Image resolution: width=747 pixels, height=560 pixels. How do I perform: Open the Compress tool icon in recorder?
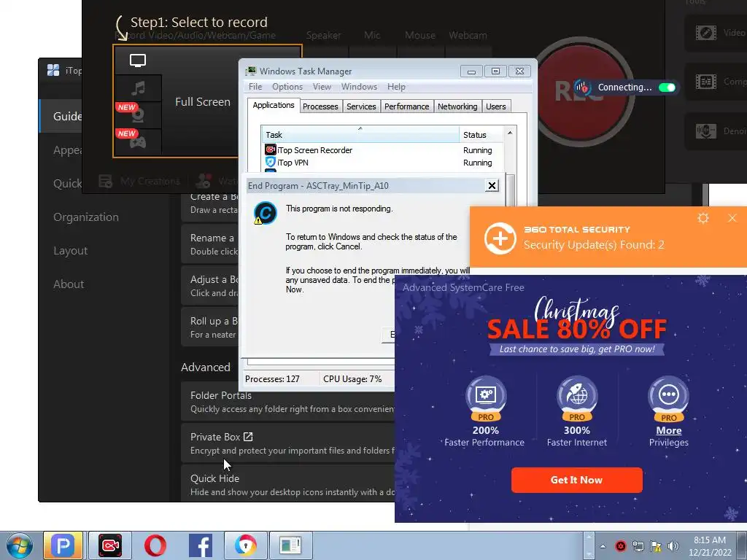[x=706, y=82]
